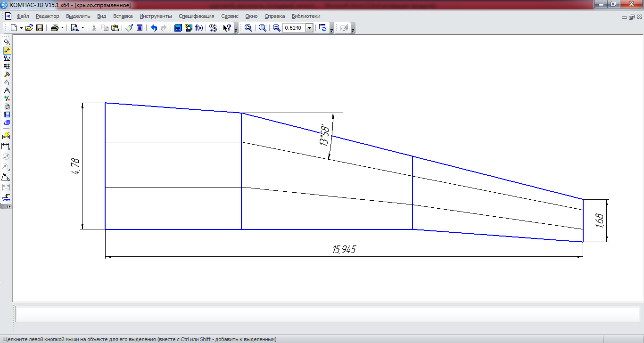This screenshot has width=644, height=343.
Task: Open the Файл menu
Action: 23,16
